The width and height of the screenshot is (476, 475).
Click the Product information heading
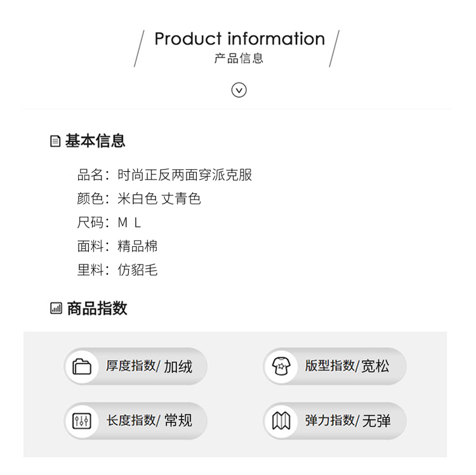240,39
